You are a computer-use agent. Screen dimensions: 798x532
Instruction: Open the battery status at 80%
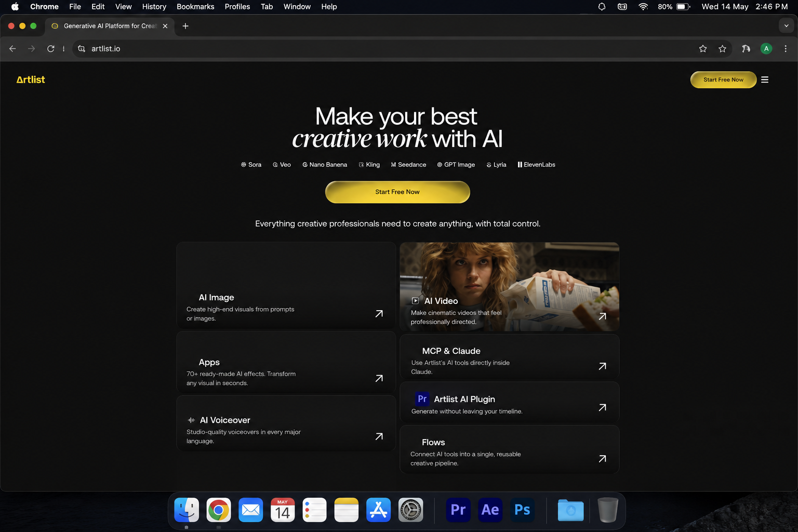(x=674, y=7)
